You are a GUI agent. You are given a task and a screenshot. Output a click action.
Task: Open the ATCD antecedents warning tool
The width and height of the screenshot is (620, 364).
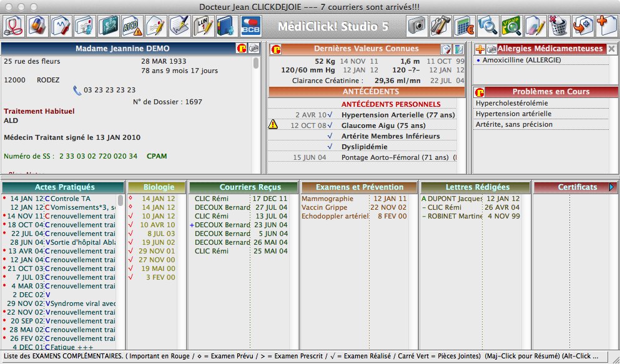tap(132, 26)
